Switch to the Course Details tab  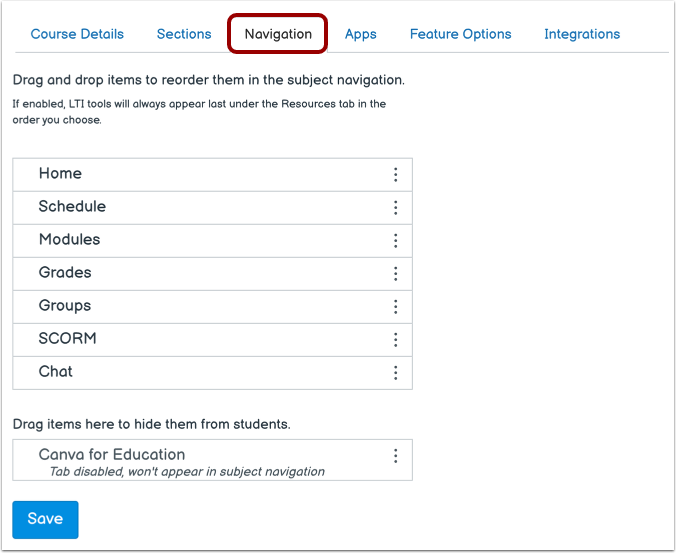pos(77,34)
